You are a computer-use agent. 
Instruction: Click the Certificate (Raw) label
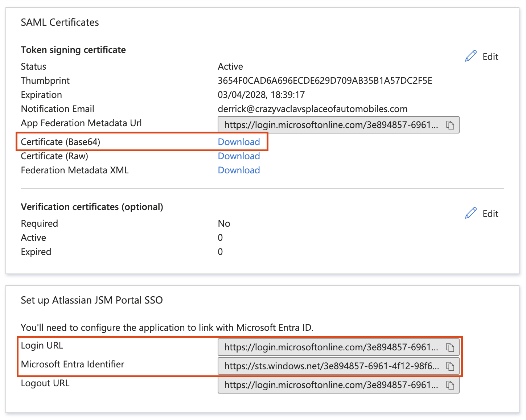[54, 156]
